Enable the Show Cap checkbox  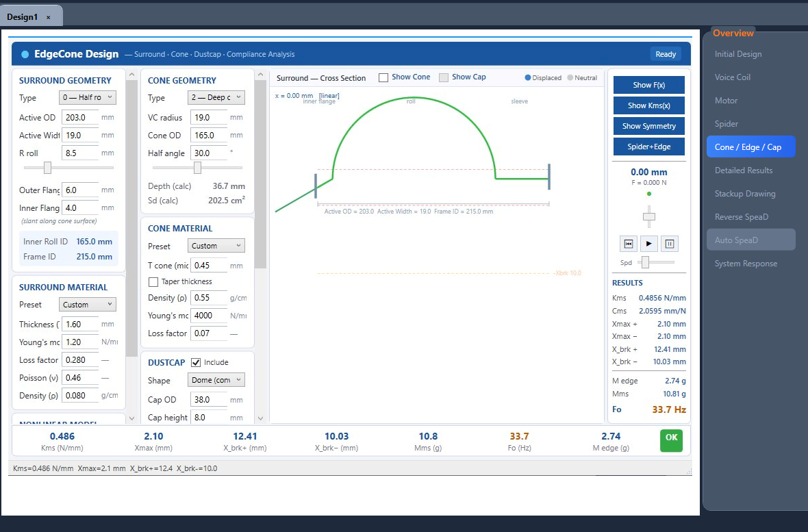coord(444,77)
